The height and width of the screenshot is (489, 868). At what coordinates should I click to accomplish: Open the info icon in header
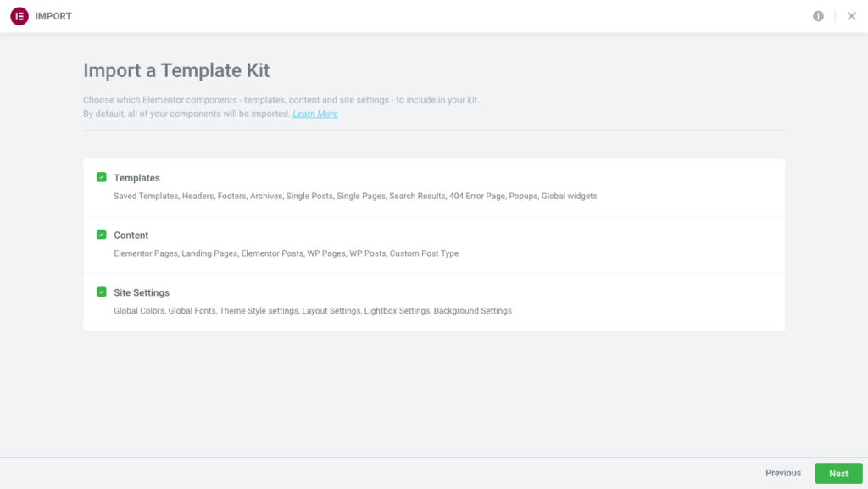pos(818,16)
